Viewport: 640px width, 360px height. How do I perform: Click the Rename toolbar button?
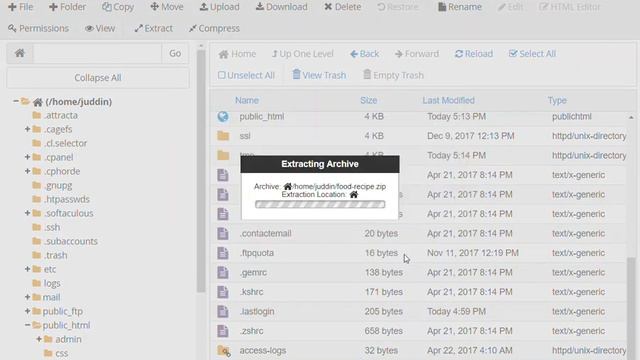(x=460, y=7)
